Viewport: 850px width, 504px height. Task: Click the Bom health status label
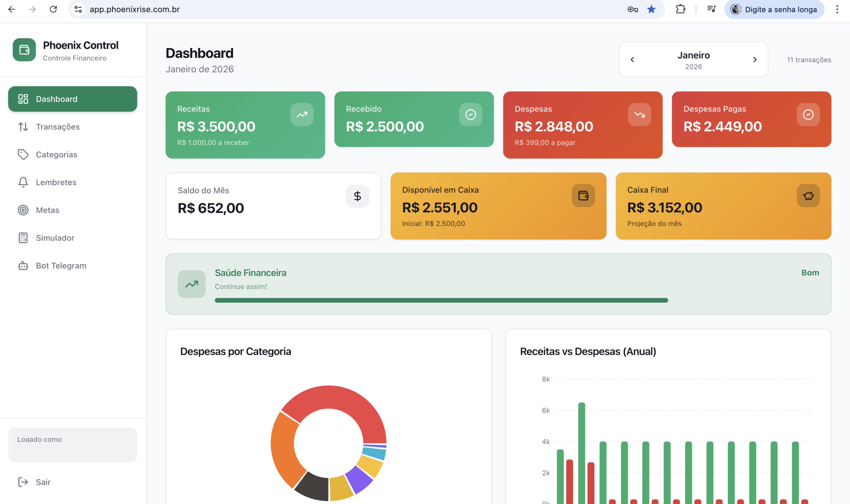[x=810, y=273]
